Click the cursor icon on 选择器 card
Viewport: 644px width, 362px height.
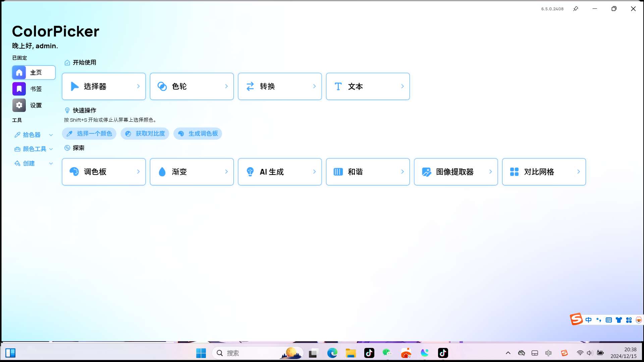74,86
